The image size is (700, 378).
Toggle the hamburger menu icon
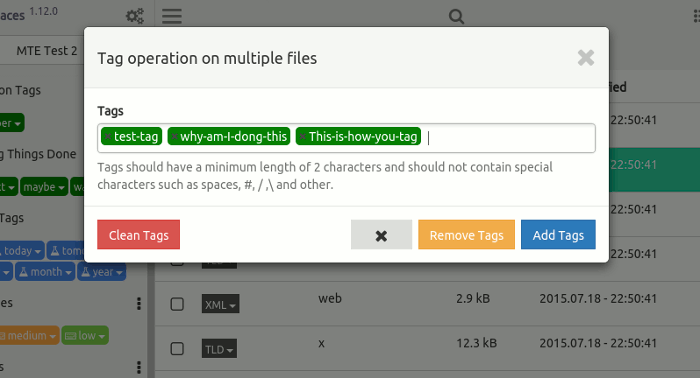click(171, 16)
